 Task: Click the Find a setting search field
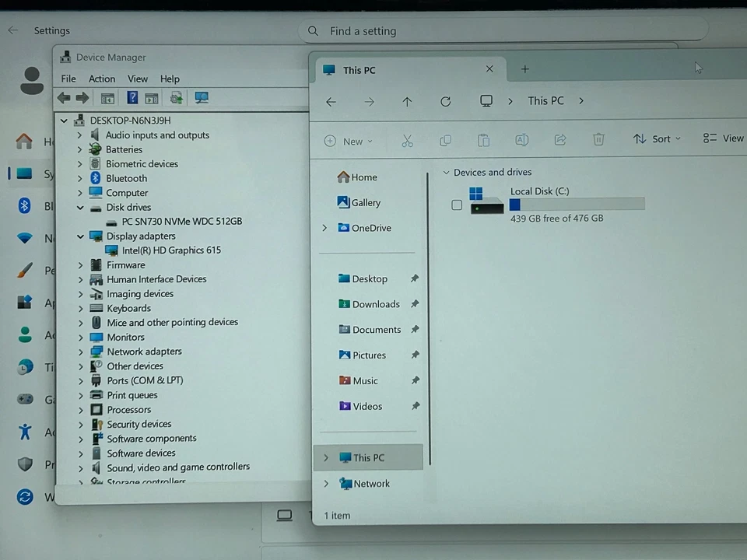(x=503, y=31)
